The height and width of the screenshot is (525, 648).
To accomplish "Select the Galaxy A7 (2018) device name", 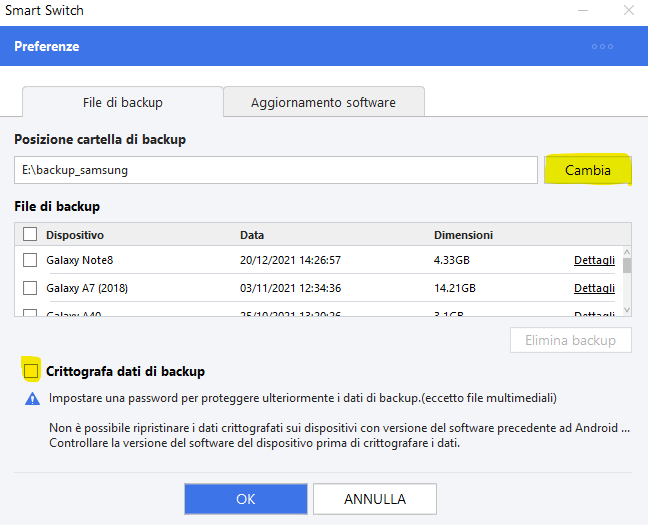I will [87, 288].
